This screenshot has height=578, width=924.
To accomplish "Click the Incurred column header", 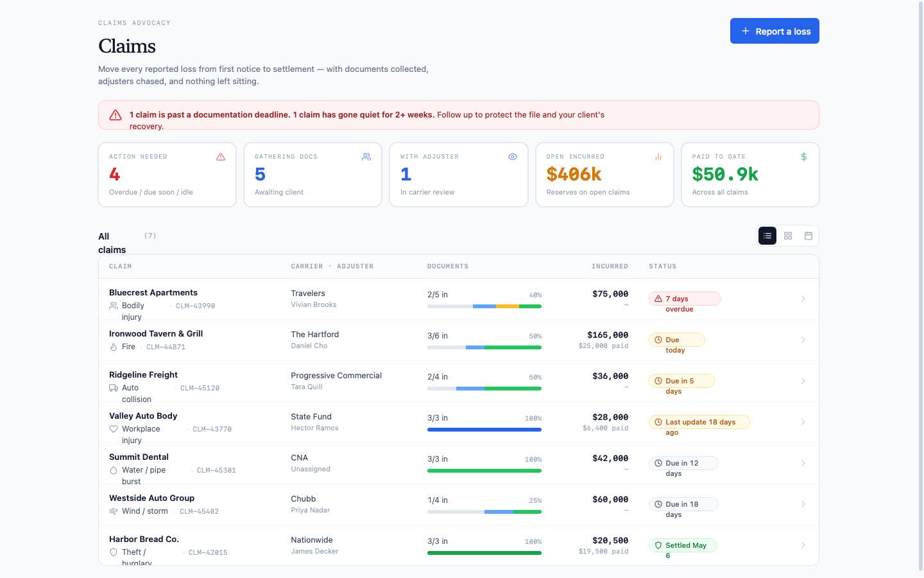I will [610, 267].
